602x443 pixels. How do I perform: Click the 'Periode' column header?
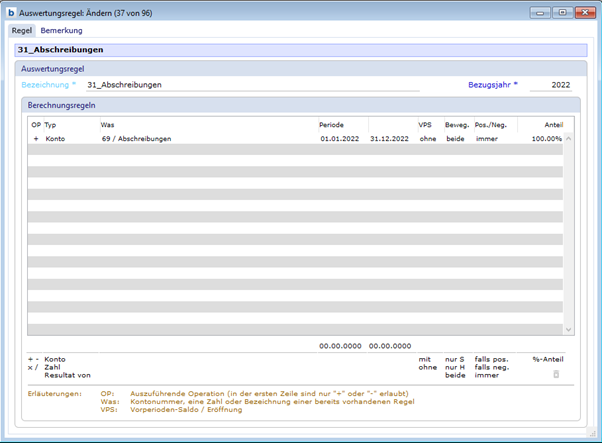click(x=332, y=124)
